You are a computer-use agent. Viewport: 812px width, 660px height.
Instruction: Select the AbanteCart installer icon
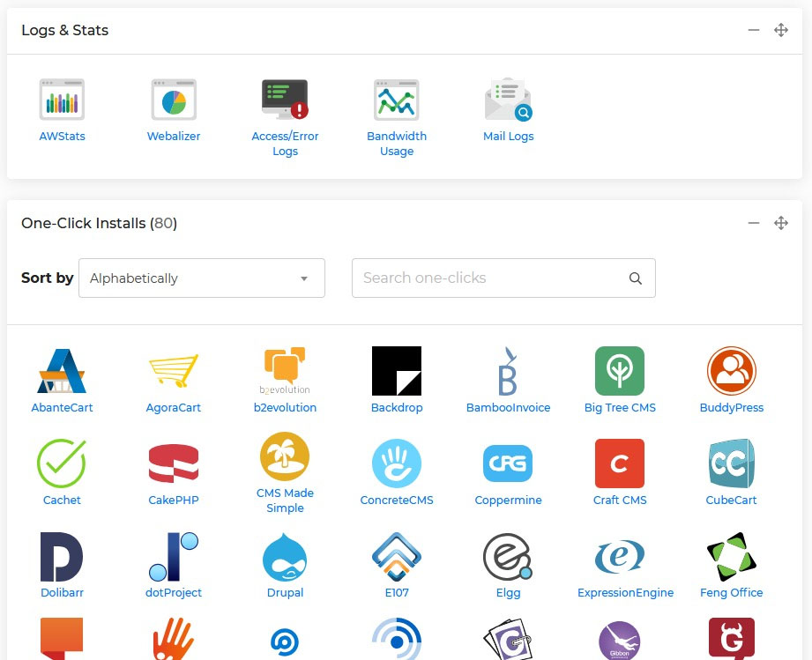(62, 371)
